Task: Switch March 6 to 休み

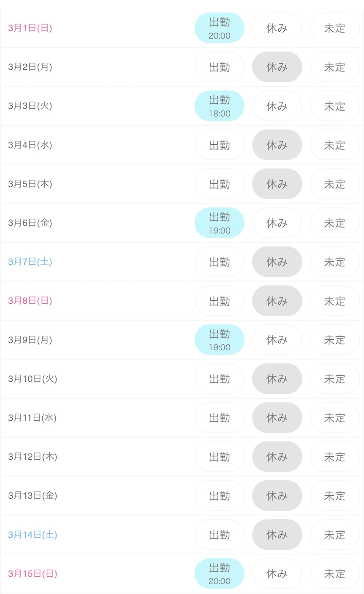Action: pos(277,223)
